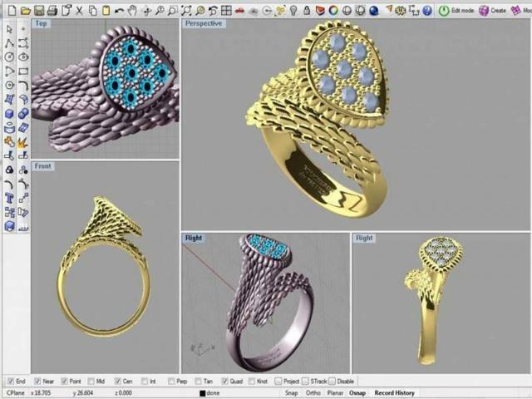
Task: Activate the Front viewport label
Action: click(x=42, y=166)
